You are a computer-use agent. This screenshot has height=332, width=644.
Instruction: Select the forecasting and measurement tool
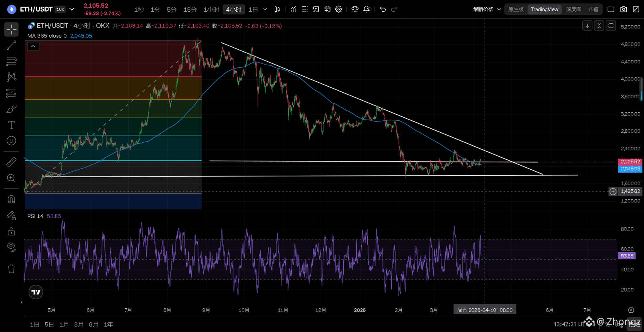[11, 93]
